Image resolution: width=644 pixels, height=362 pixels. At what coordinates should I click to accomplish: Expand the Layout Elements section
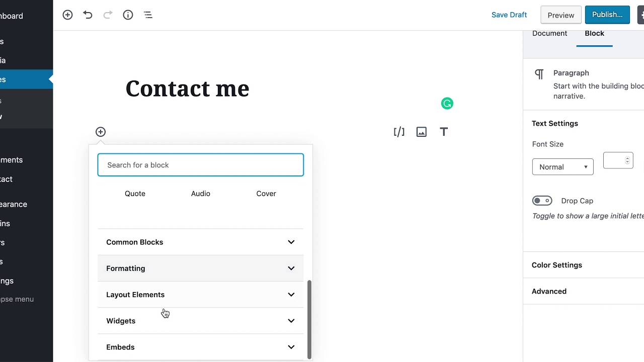(x=200, y=295)
